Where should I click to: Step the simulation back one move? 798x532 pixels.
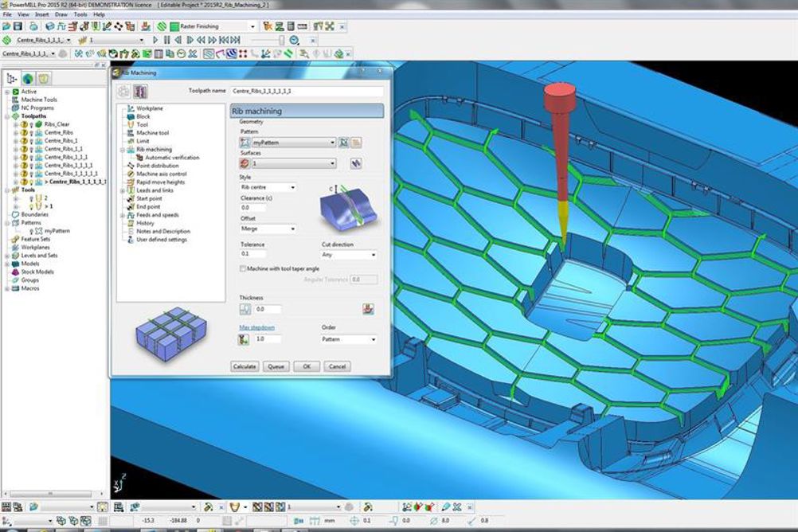click(x=178, y=40)
